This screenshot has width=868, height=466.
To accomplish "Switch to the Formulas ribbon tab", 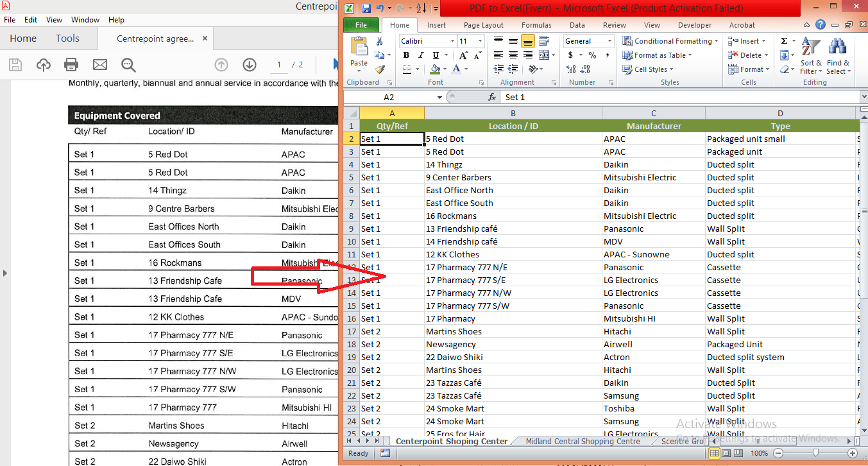I will coord(536,25).
